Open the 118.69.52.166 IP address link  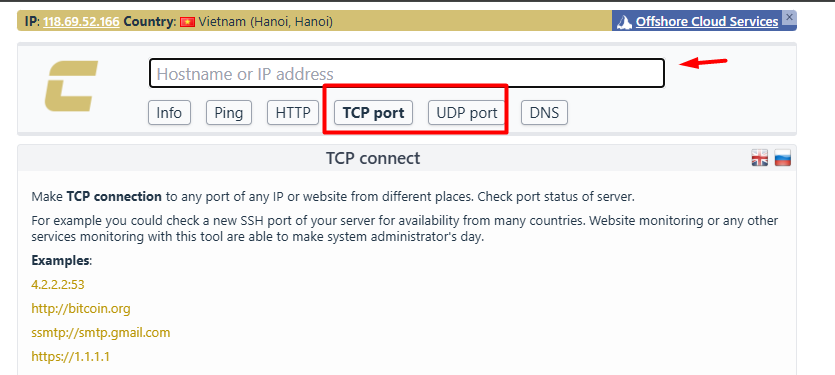[81, 22]
